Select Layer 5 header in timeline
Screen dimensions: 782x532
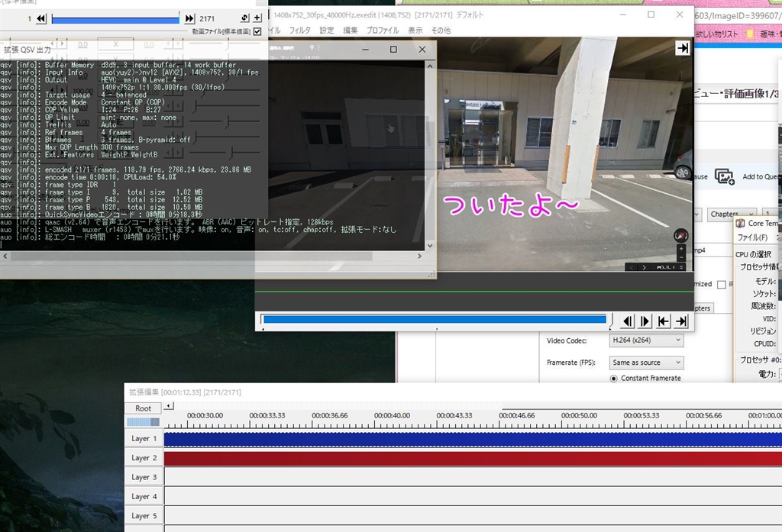coord(144,516)
